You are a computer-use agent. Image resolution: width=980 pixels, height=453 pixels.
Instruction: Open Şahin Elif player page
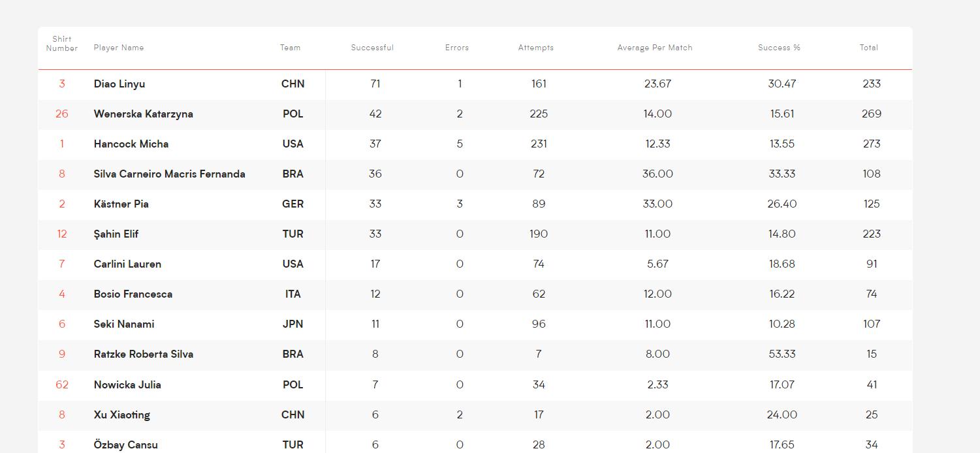click(116, 234)
